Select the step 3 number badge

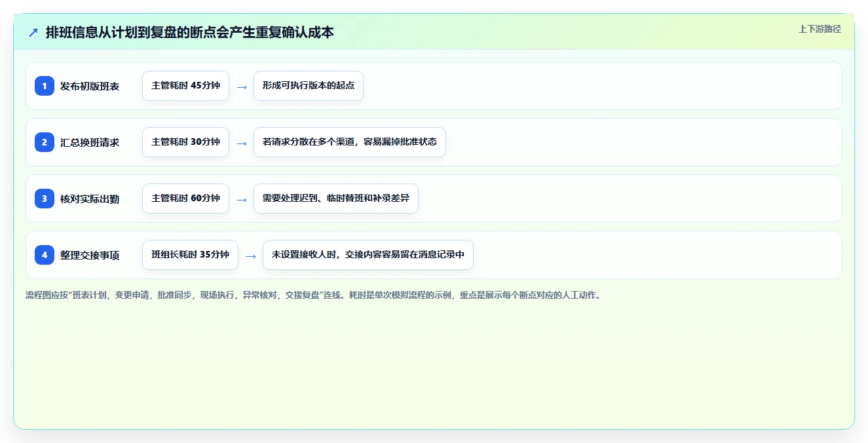click(45, 199)
